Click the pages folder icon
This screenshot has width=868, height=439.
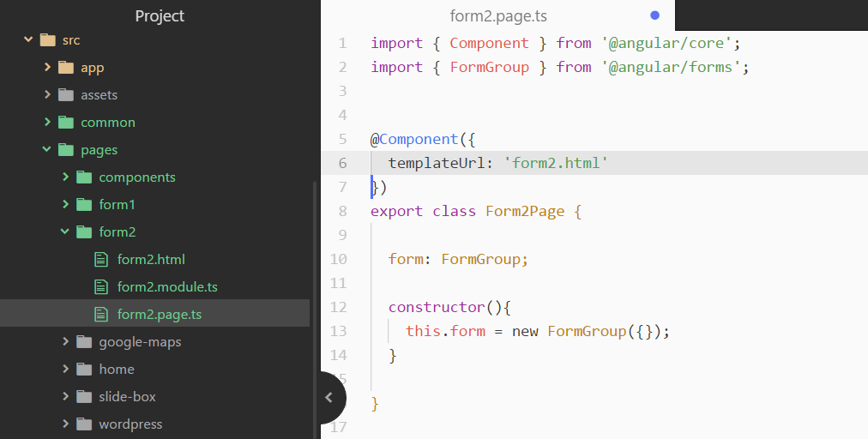click(x=66, y=149)
